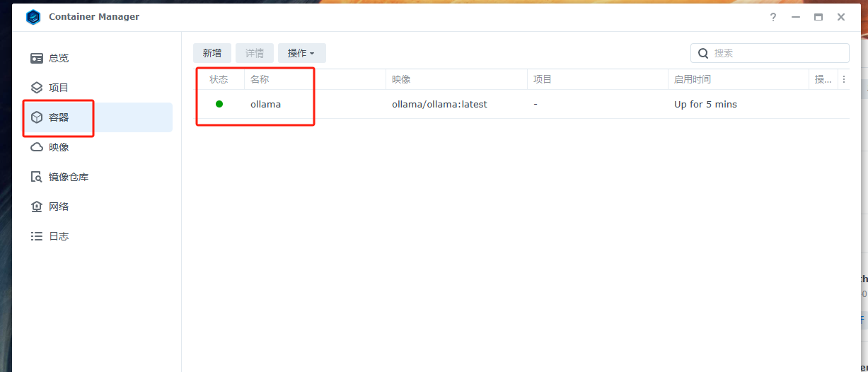Open the 总览 overview page
The height and width of the screenshot is (372, 868).
(97, 58)
